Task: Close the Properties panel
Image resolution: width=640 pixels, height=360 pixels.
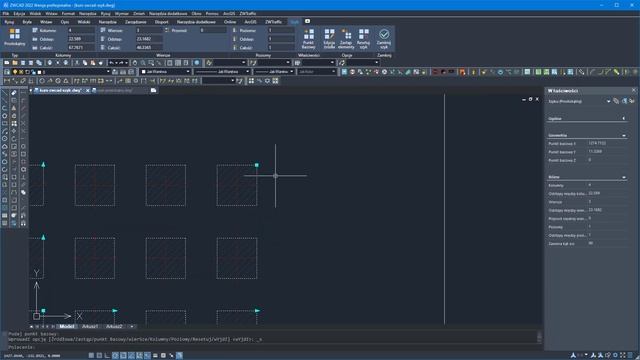Action: (x=633, y=90)
